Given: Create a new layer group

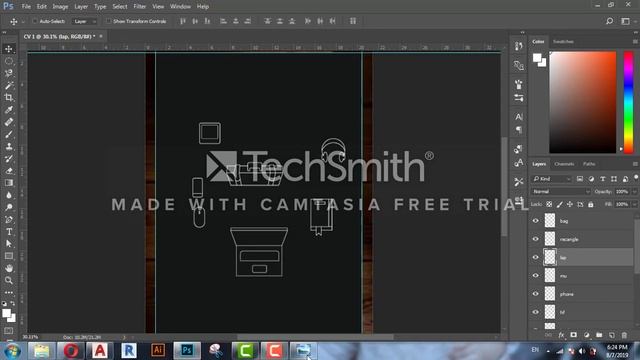Looking at the screenshot, I should pyautogui.click(x=599, y=335).
